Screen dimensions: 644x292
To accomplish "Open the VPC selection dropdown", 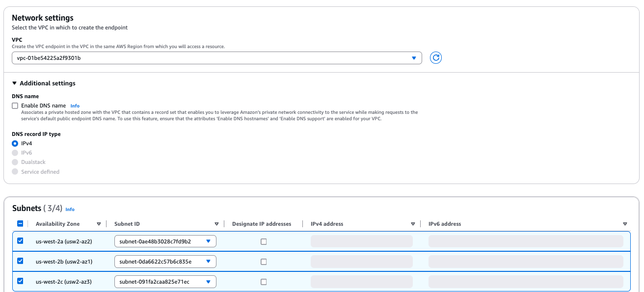I will (216, 57).
